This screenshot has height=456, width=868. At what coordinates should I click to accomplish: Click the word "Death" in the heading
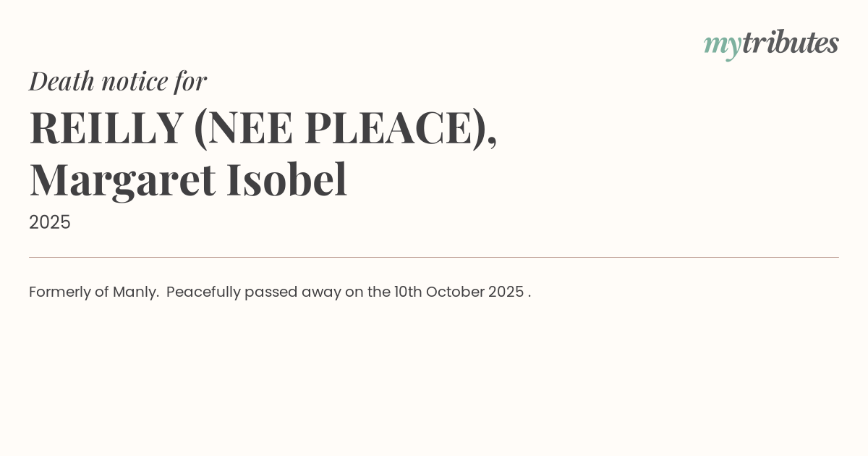coord(62,81)
